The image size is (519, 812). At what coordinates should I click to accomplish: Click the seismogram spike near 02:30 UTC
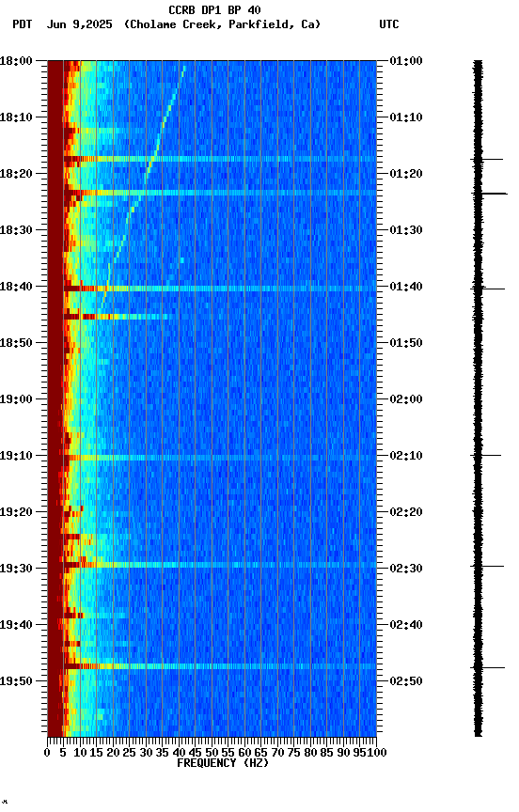pos(487,566)
